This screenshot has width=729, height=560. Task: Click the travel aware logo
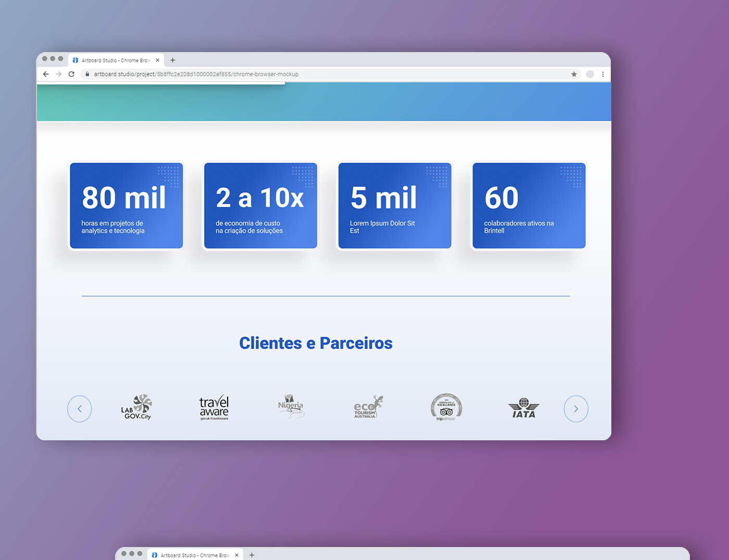214,407
